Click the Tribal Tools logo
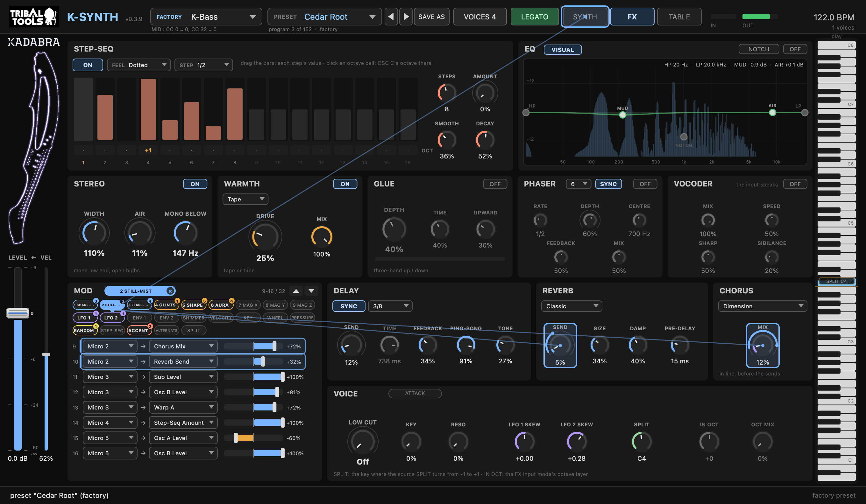The image size is (866, 504). (34, 17)
